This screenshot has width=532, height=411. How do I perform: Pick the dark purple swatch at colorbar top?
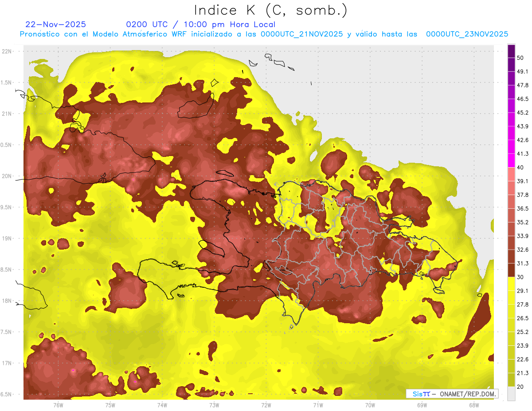coord(511,48)
